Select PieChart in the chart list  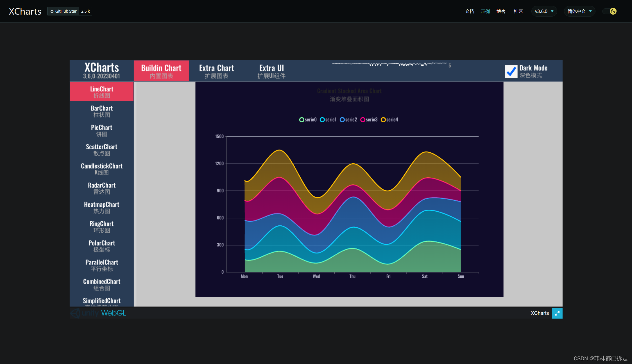[x=101, y=131]
